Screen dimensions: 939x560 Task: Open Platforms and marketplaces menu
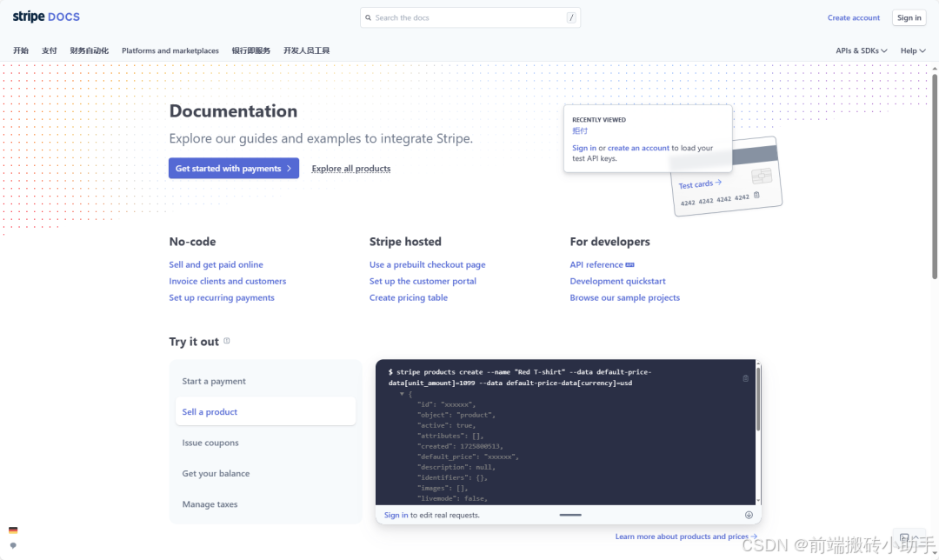(x=170, y=51)
